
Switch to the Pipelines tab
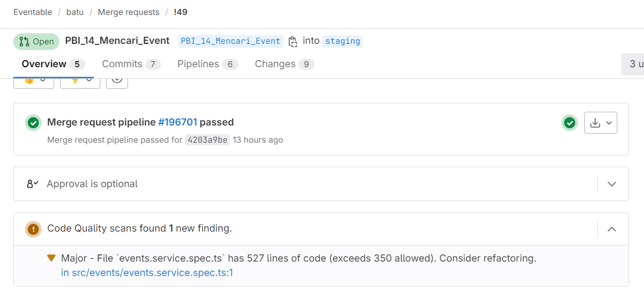click(208, 64)
